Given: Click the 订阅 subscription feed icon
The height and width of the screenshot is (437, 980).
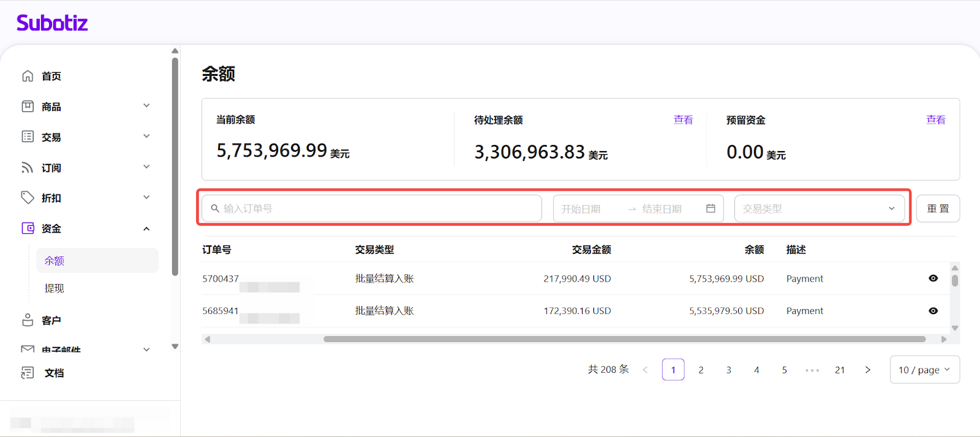Looking at the screenshot, I should (x=28, y=168).
